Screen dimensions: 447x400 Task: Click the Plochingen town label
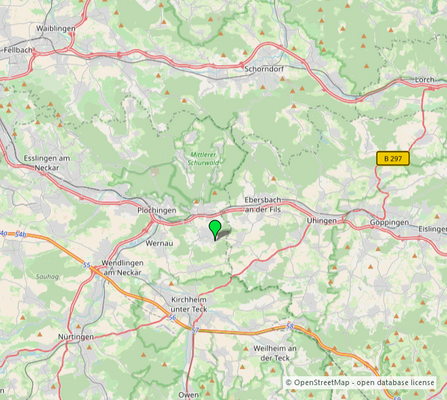click(x=157, y=211)
